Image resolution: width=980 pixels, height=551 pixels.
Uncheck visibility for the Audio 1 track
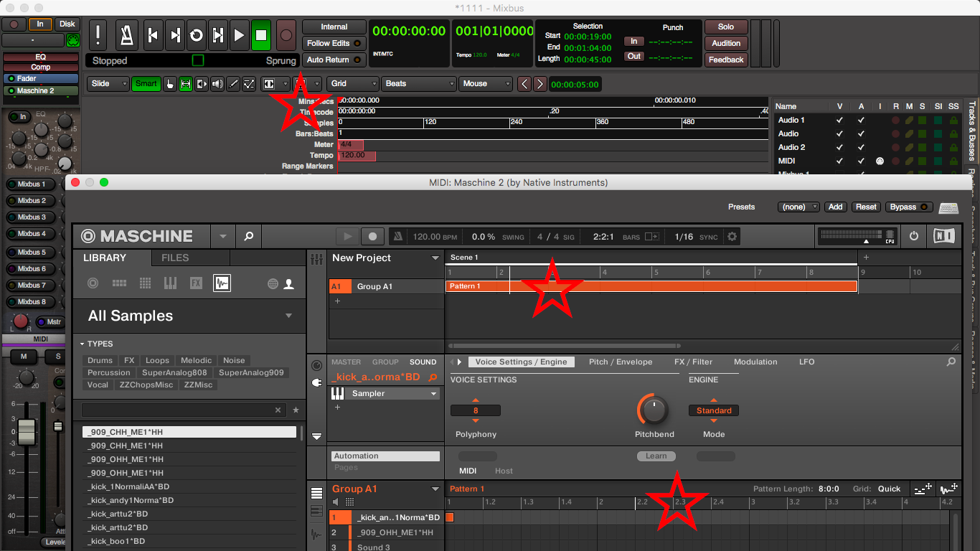[x=839, y=120]
